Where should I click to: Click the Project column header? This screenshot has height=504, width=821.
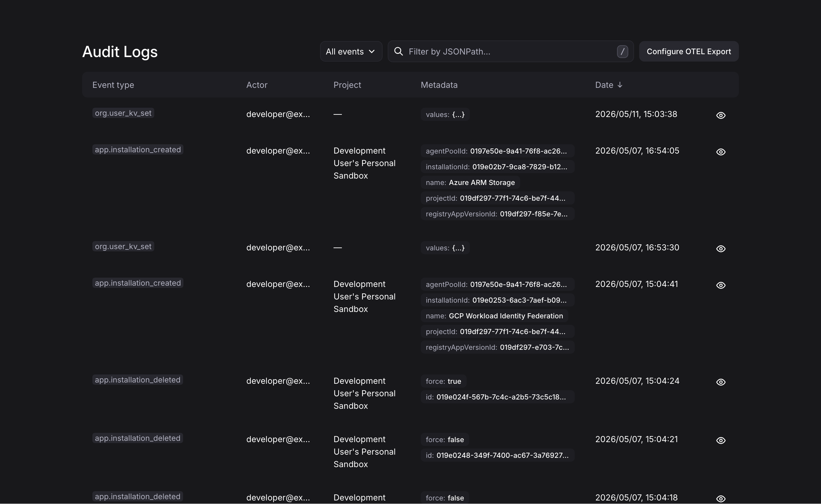347,85
